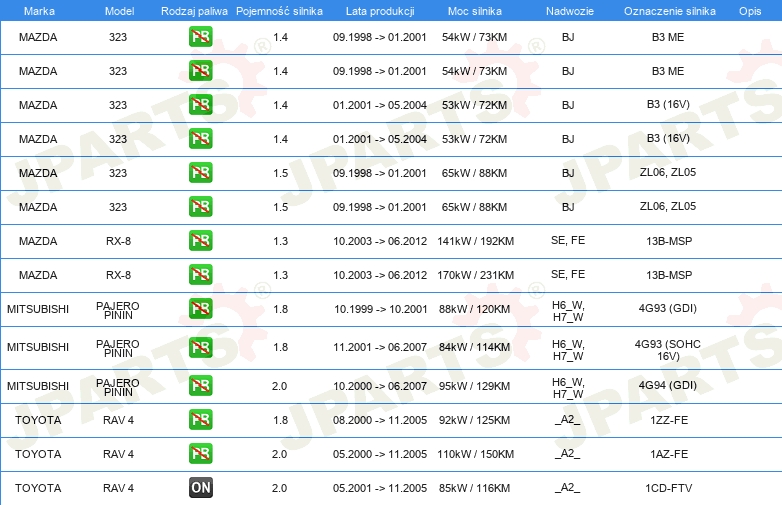Click TOYOTA in the 1ZZ-FE row
The image size is (782, 505).
(x=38, y=420)
